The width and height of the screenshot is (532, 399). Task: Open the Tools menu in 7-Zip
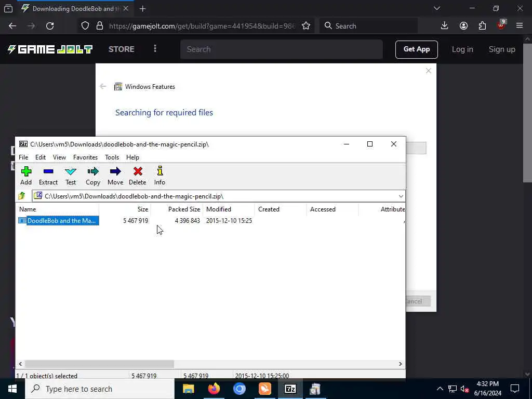[x=112, y=157]
